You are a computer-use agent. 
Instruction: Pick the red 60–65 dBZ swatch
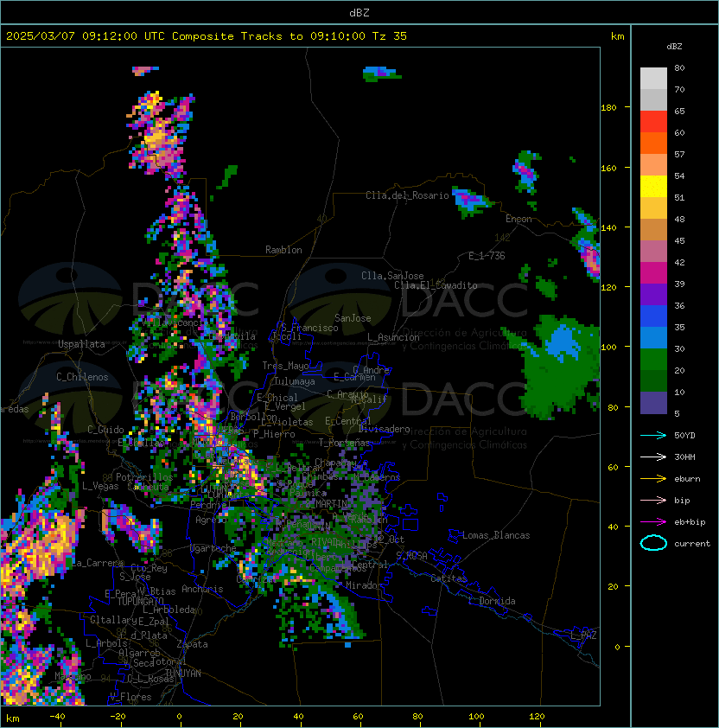coord(653,122)
